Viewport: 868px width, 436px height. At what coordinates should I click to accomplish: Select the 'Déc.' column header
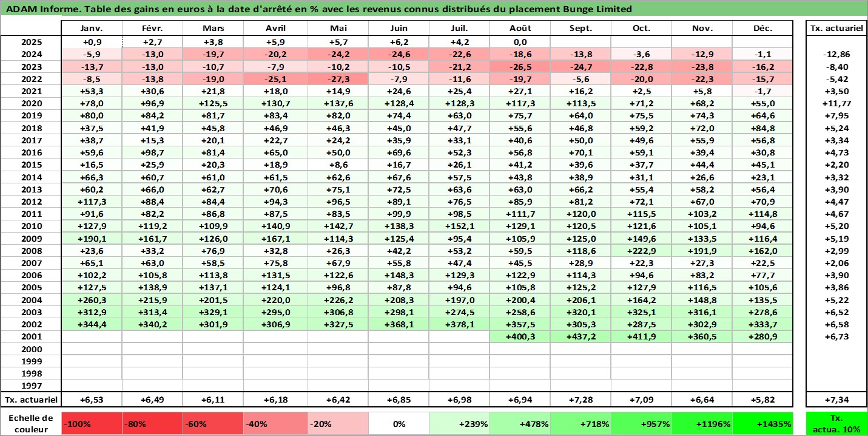(762, 29)
